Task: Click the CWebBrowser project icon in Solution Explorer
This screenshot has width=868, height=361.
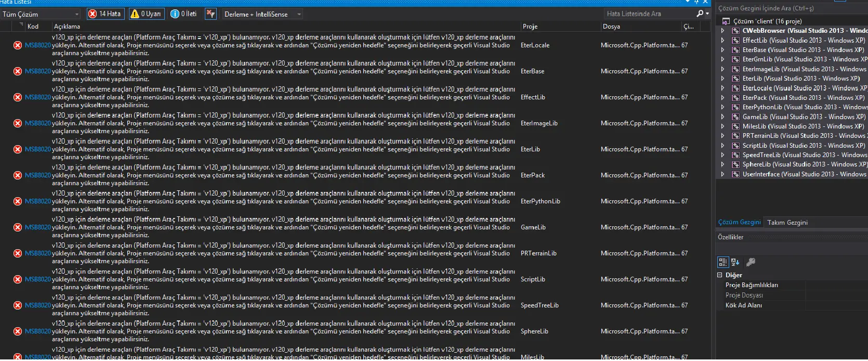Action: pyautogui.click(x=735, y=31)
